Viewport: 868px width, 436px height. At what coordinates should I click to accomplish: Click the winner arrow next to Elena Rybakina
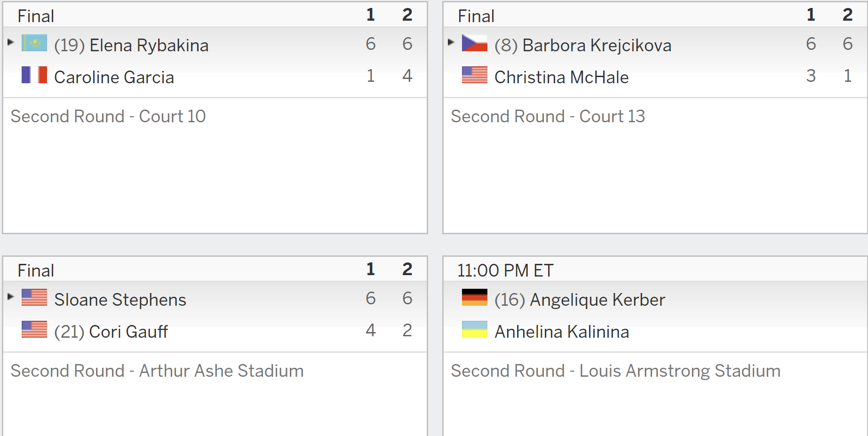(x=11, y=42)
